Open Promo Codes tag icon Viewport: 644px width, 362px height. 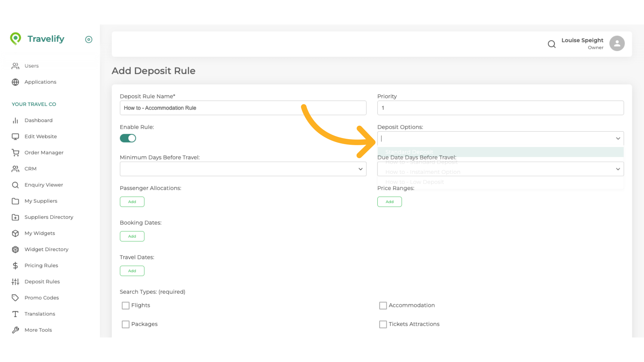pyautogui.click(x=15, y=298)
